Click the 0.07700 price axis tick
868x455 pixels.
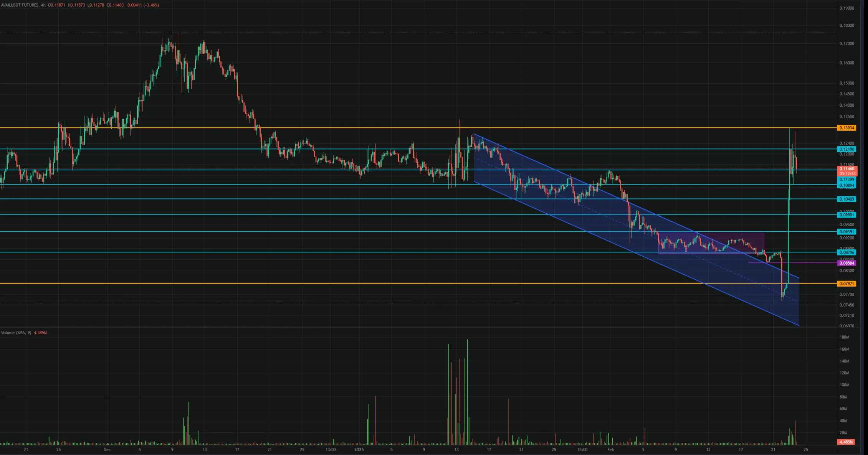[x=847, y=295]
